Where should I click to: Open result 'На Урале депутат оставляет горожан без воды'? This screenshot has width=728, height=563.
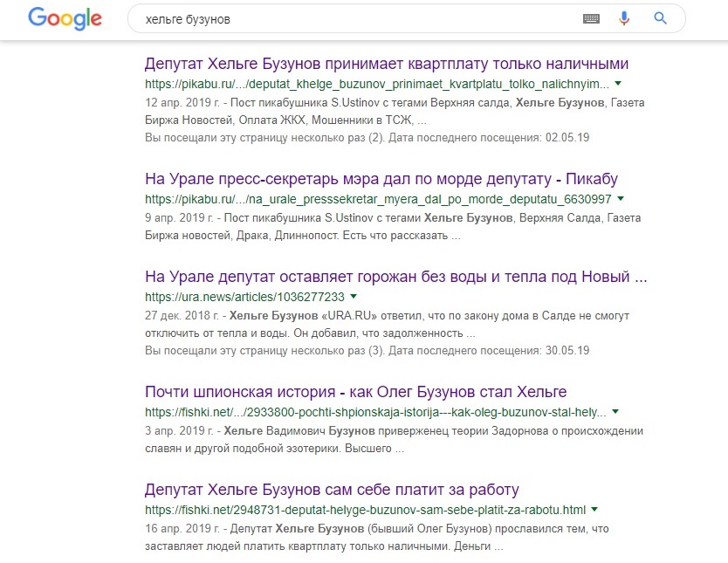[x=395, y=277]
